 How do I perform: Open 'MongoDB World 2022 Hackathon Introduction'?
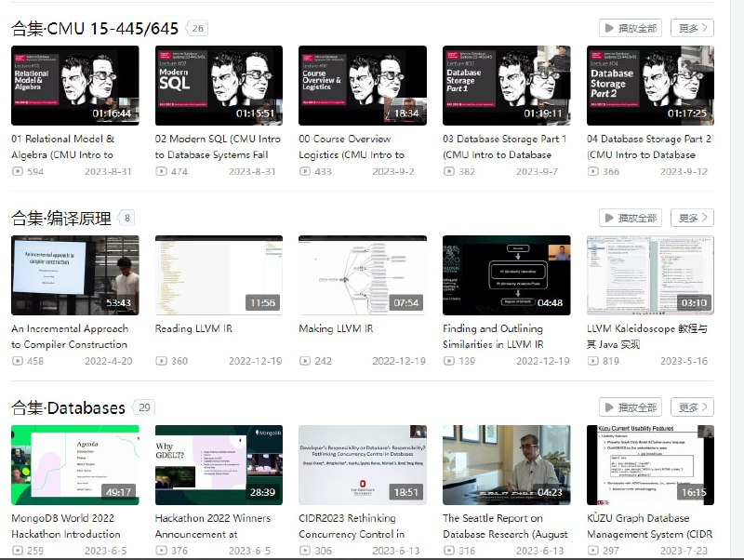[x=74, y=463]
